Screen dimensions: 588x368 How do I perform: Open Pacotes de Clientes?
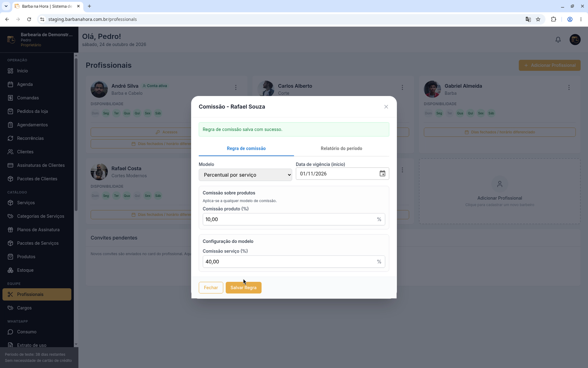[x=37, y=179]
